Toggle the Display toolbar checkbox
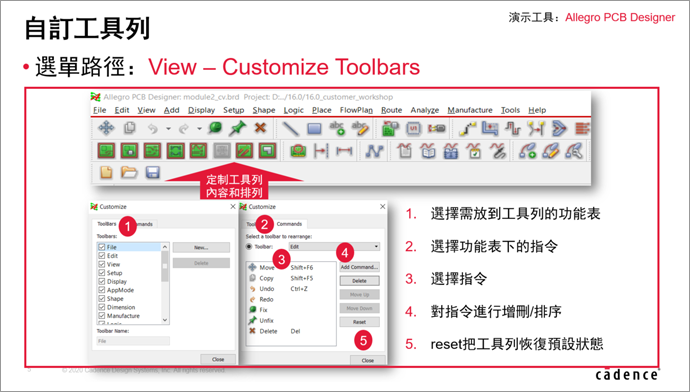Image resolution: width=690 pixels, height=392 pixels. pyautogui.click(x=102, y=281)
